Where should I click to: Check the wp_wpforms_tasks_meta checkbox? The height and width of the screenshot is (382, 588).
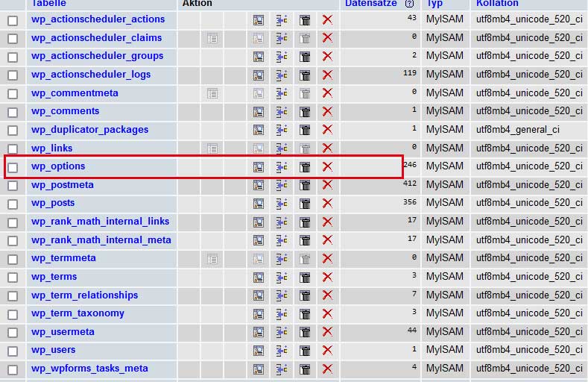[13, 369]
